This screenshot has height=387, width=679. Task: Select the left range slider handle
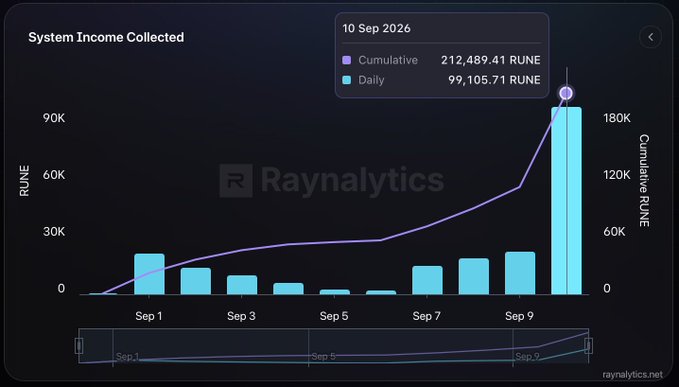[79, 346]
